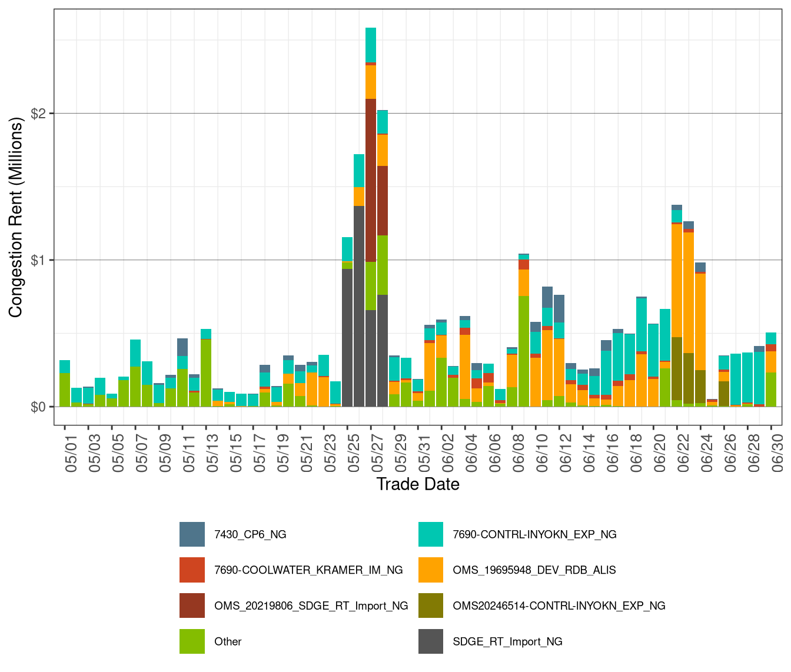Screen dimensions: 791x672
Task: Select the "06/14" date tick label
Action: (589, 454)
